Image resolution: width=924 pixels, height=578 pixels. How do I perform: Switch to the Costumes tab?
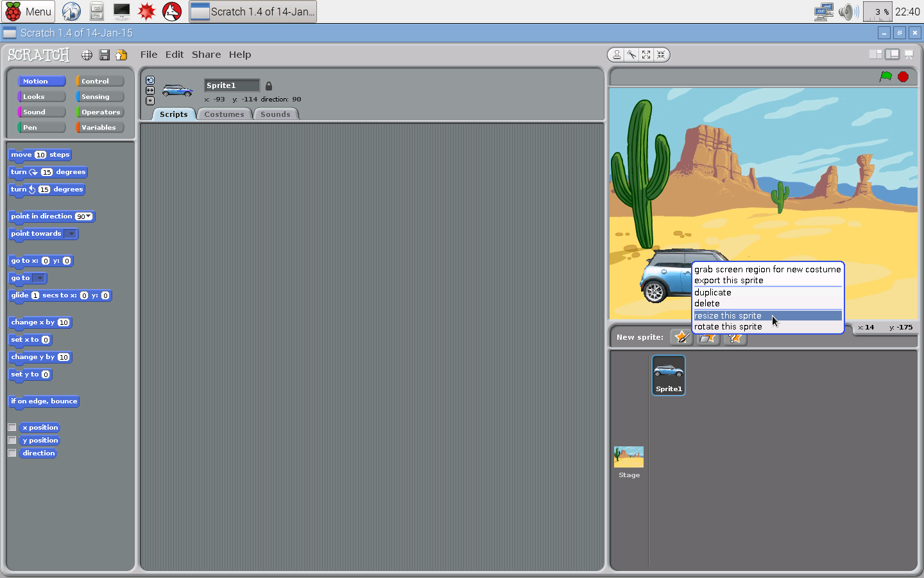pos(224,114)
